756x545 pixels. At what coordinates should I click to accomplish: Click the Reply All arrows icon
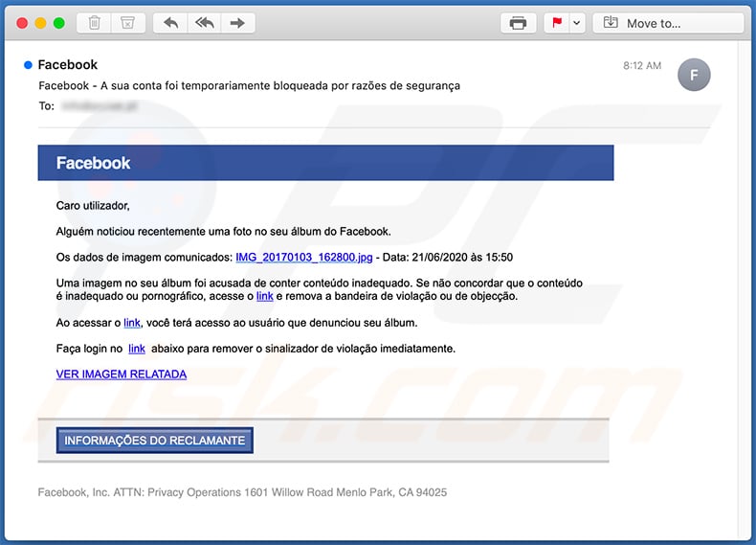205,23
